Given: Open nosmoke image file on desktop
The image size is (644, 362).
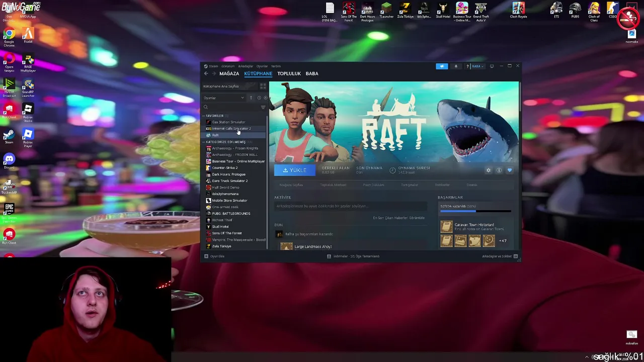Looking at the screenshot, I should [631, 36].
